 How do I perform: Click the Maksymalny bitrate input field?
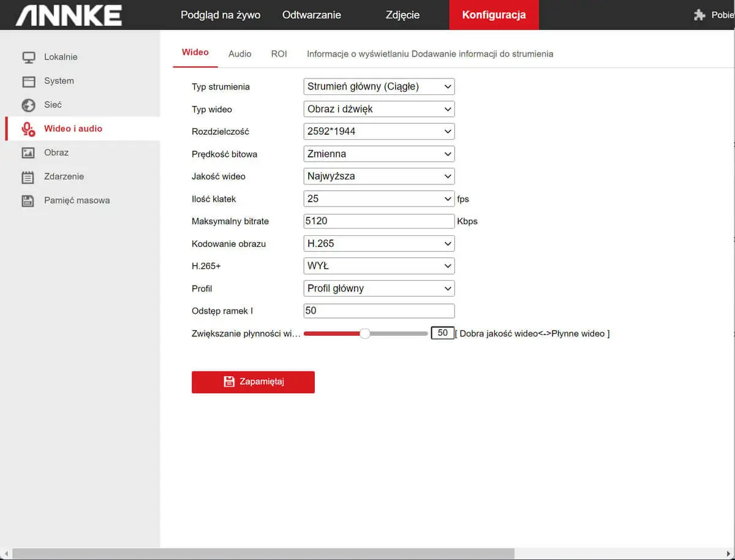pyautogui.click(x=379, y=221)
